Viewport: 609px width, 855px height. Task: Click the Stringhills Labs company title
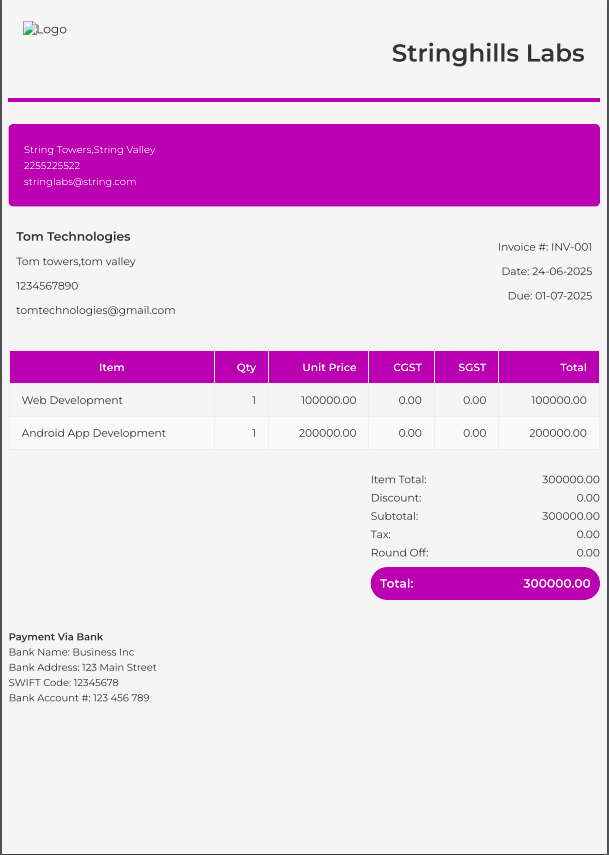487,53
